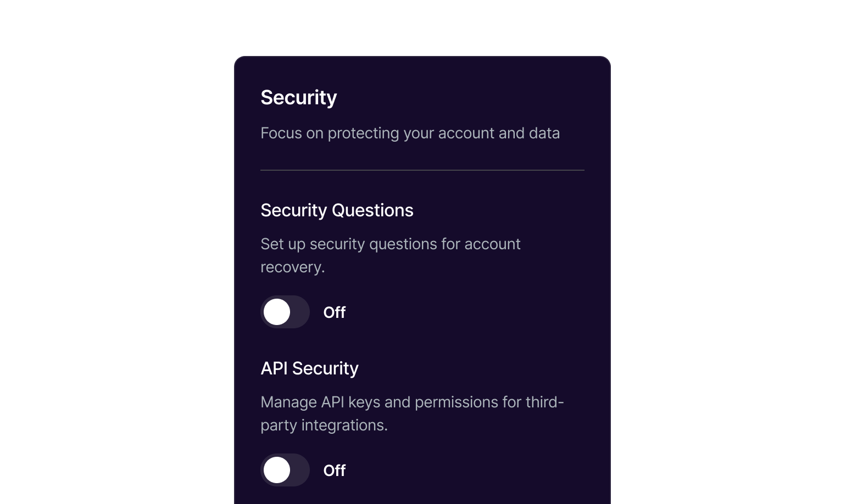Viewport: 846px width, 504px height.
Task: Turn on the API Security switch
Action: point(285,470)
